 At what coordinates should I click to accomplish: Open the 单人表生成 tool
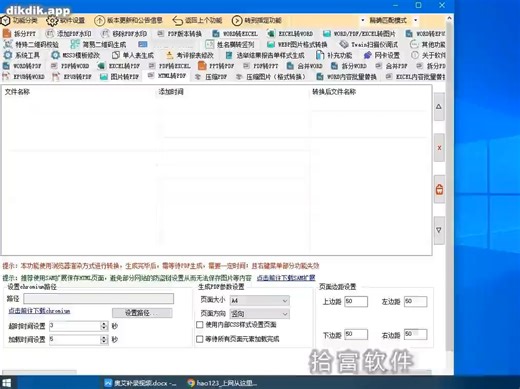point(133,55)
